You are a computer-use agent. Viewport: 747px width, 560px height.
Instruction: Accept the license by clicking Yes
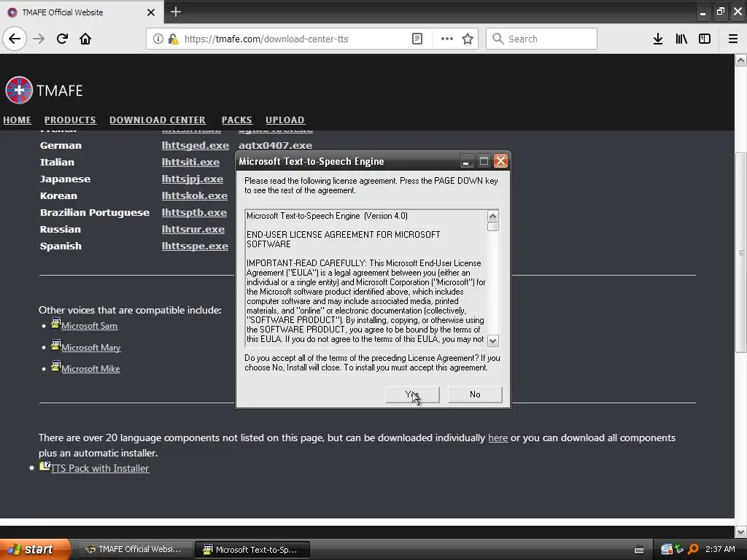412,394
